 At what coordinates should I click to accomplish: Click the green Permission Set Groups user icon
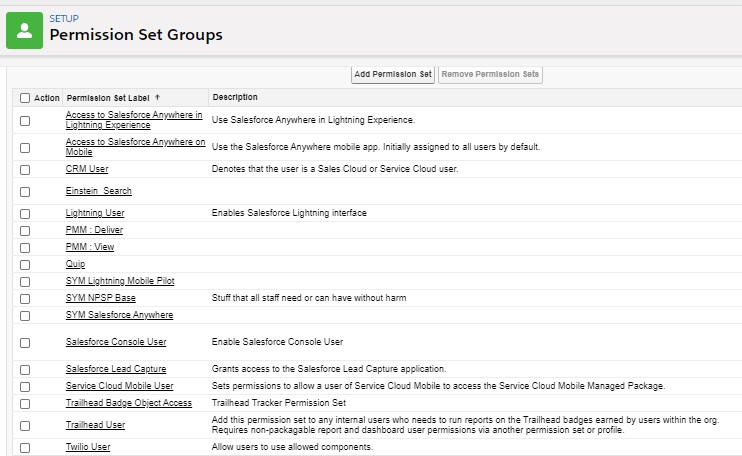pos(25,31)
